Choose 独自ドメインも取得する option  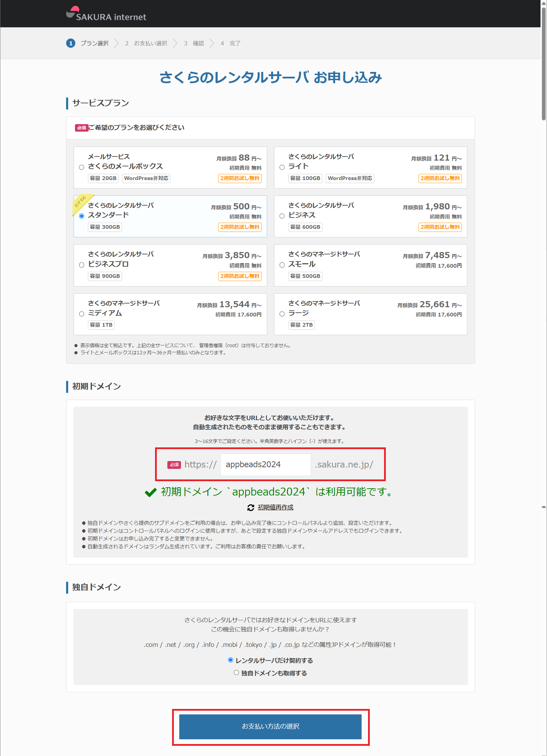(236, 672)
